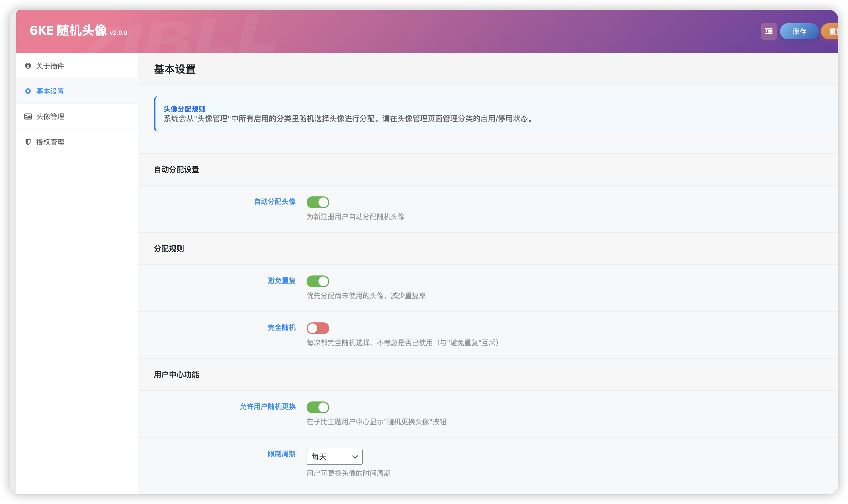Disable the 允许用户随机更换 switch

click(318, 407)
